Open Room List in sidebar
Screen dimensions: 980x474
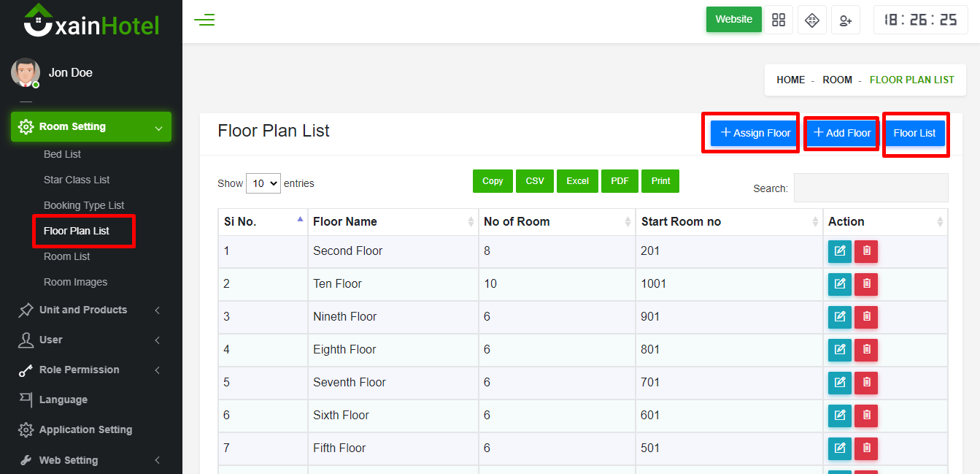pyautogui.click(x=67, y=256)
